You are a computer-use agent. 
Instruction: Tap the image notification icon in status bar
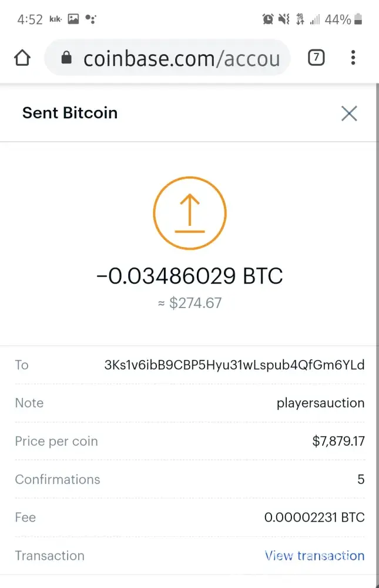pos(73,19)
